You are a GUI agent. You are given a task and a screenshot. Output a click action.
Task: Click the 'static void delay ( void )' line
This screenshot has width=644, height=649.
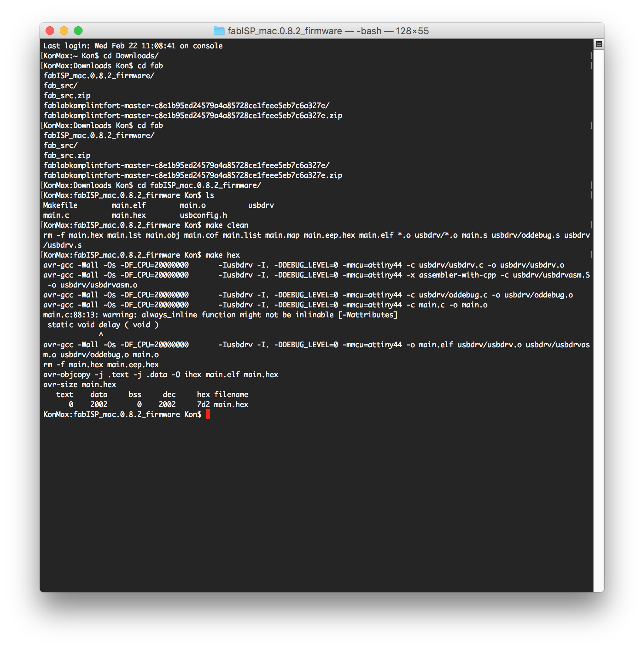pyautogui.click(x=103, y=325)
